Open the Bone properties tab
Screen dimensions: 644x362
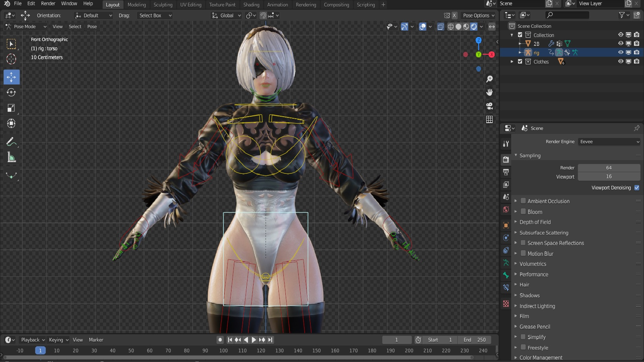point(506,275)
